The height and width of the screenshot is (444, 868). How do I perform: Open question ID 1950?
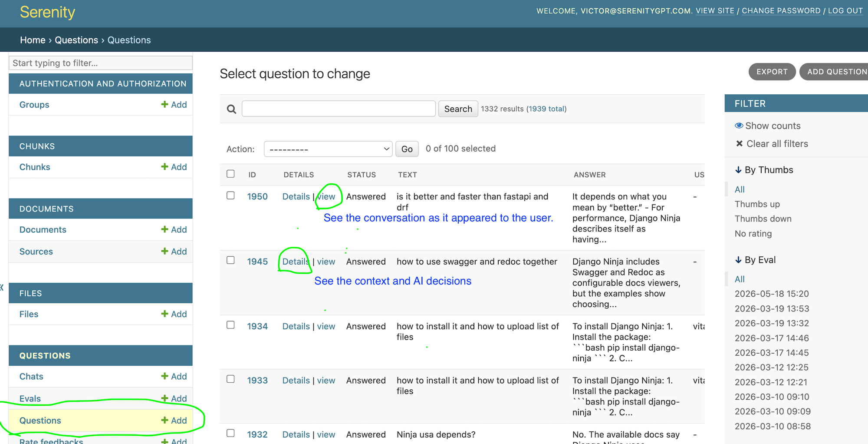pos(257,196)
